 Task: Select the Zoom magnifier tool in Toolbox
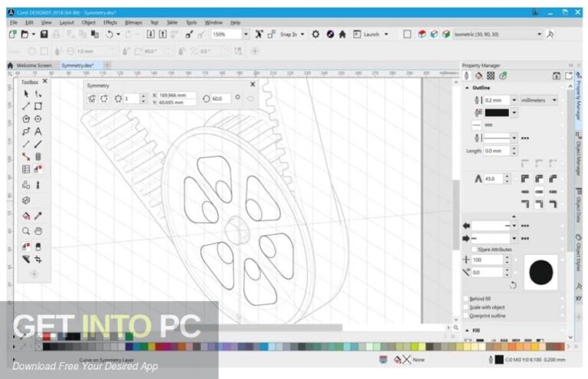coord(26,231)
